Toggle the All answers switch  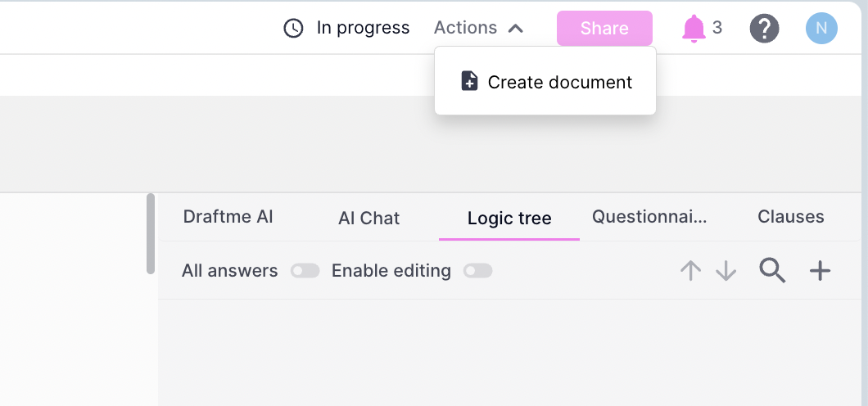(x=305, y=271)
